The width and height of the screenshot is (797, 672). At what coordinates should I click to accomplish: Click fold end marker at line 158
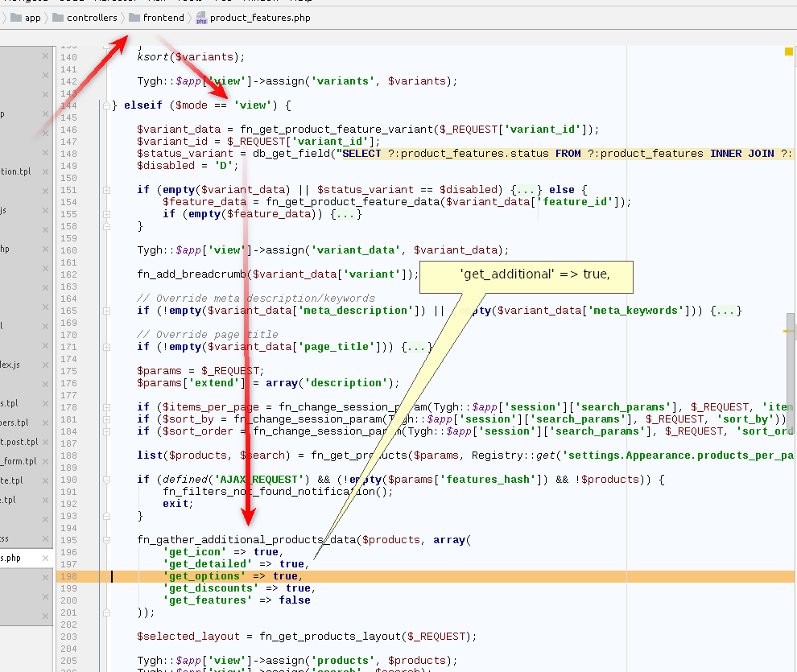pos(107,226)
